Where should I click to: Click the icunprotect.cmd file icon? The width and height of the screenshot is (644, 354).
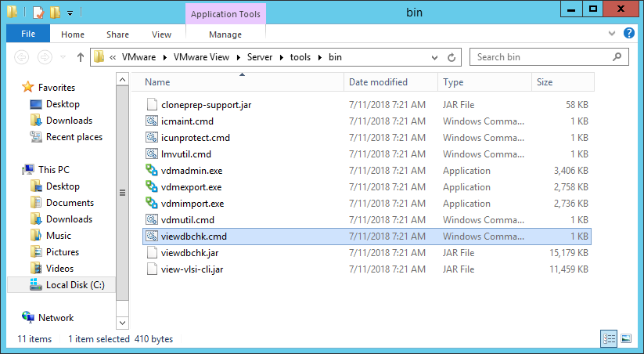pos(152,137)
